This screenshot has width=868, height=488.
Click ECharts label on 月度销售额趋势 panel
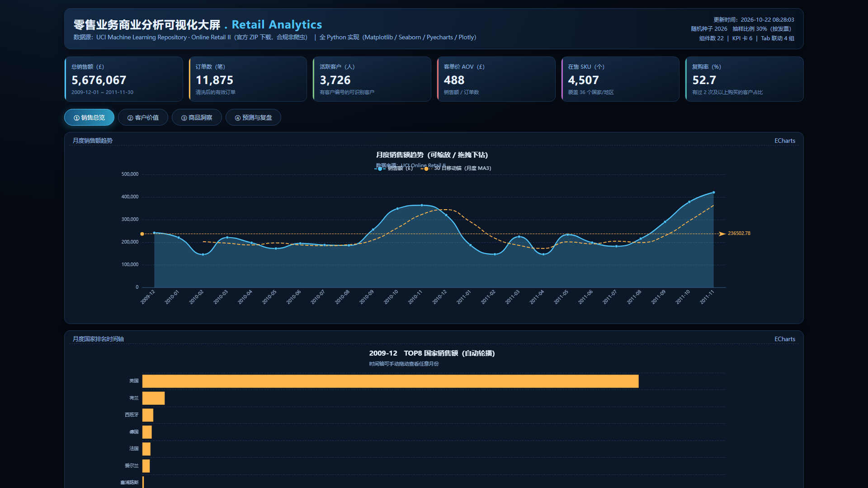784,141
